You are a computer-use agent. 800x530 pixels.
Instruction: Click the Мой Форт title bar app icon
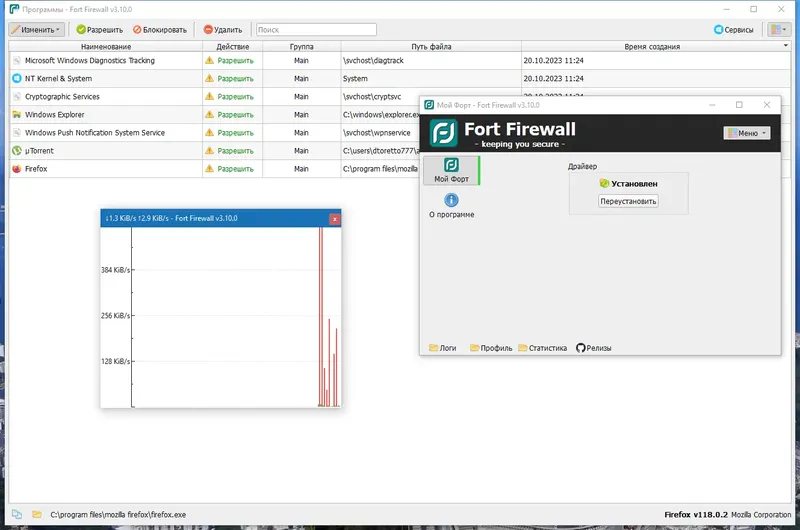coord(429,105)
